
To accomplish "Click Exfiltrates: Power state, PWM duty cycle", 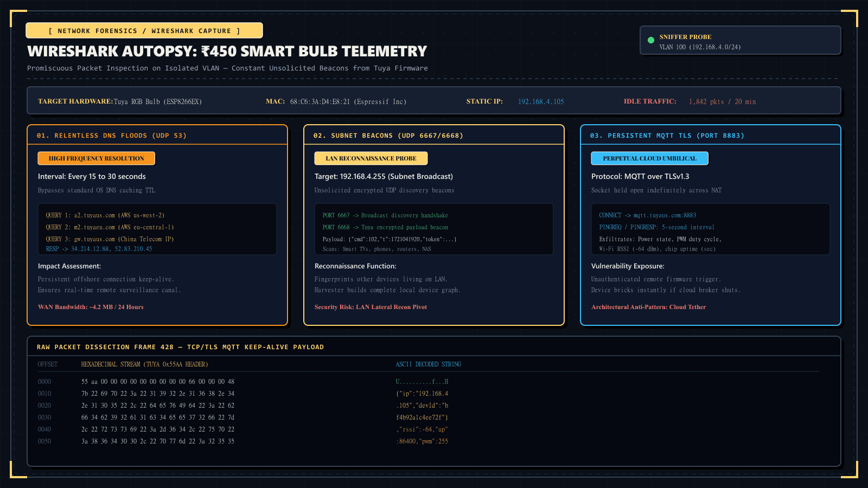I will point(660,239).
